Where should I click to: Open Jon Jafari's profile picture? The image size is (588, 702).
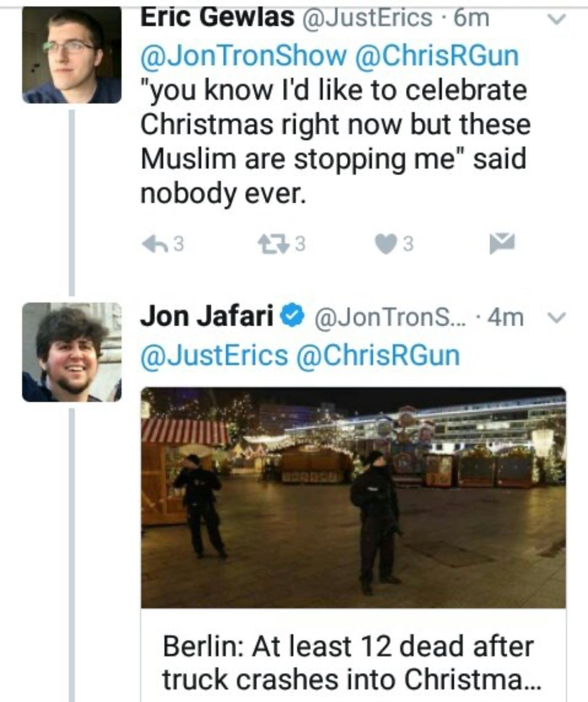click(71, 352)
